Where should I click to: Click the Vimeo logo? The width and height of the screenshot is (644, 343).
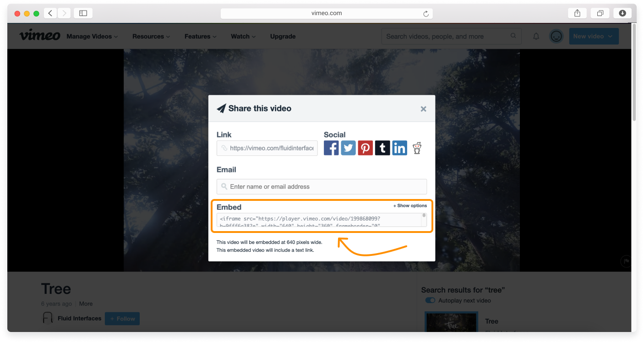(40, 36)
